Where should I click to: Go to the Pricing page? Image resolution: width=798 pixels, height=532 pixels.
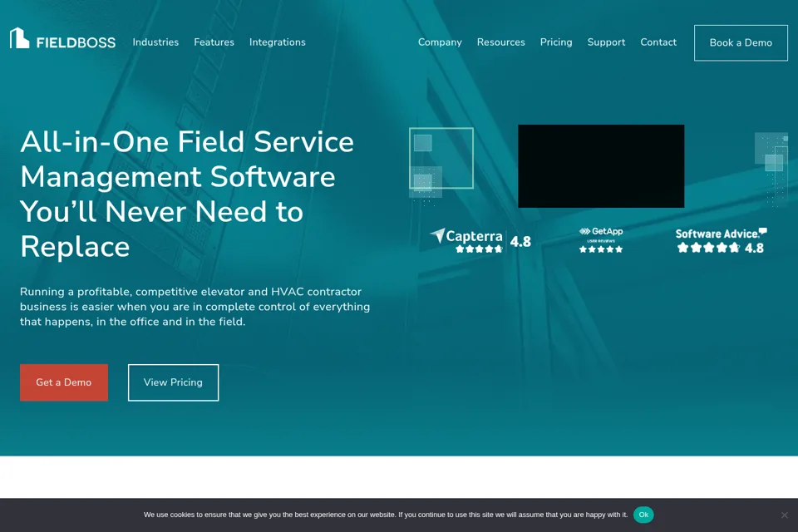tap(556, 42)
